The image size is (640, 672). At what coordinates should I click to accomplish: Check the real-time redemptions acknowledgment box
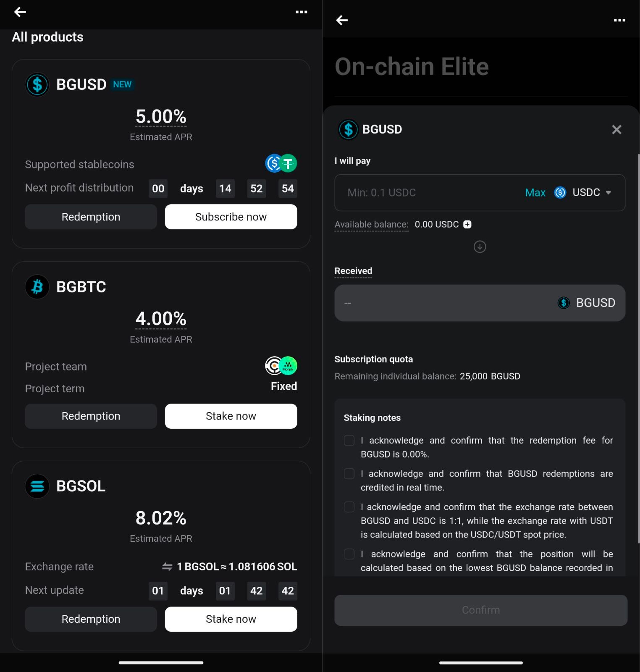[x=349, y=474]
